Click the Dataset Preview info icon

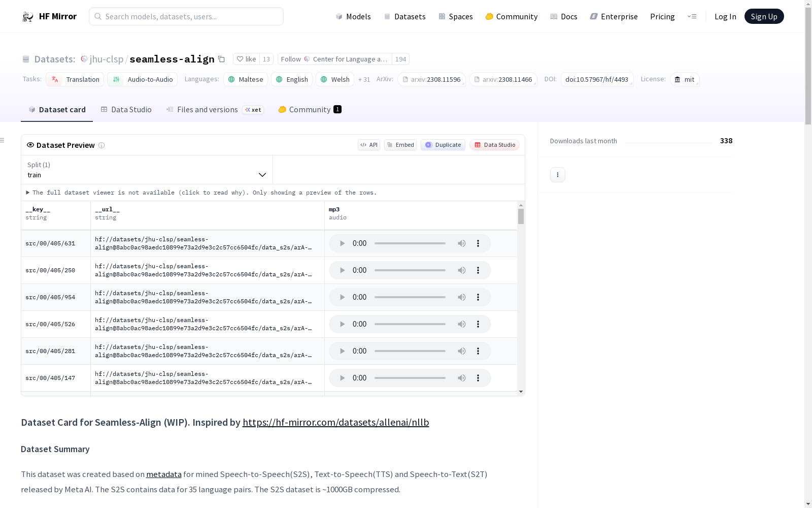(101, 145)
